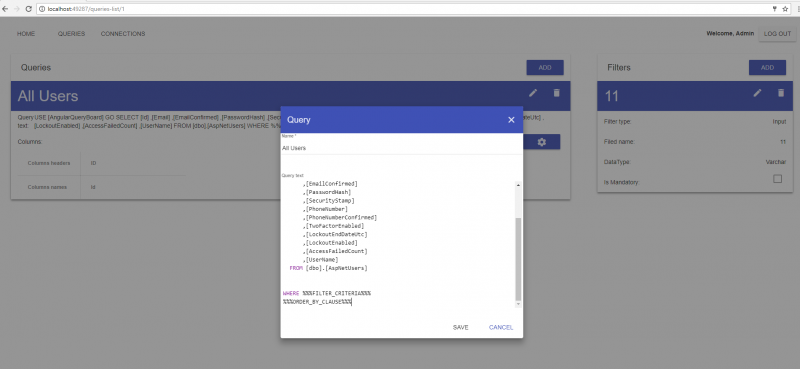Screen dimensions: 800x369
Task: Cancel the Query dialog
Action: click(x=501, y=328)
